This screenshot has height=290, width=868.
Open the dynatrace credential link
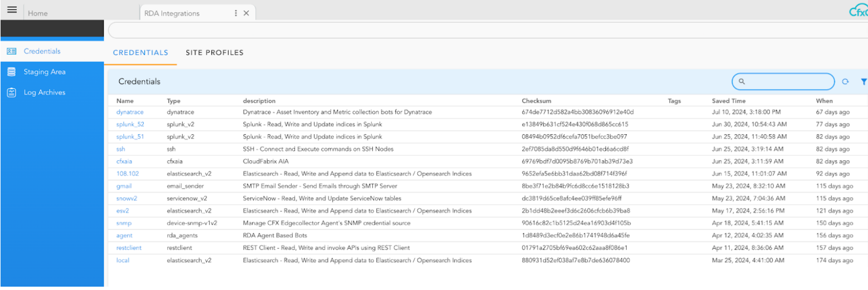coord(129,112)
